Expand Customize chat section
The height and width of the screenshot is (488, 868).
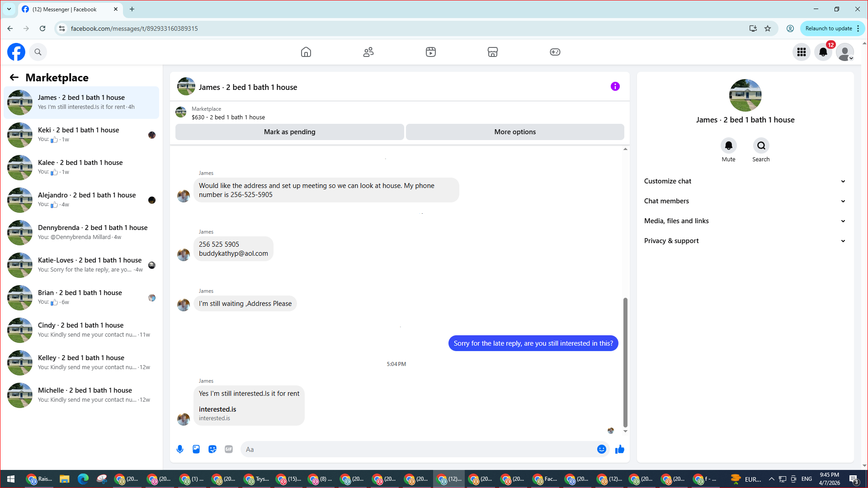745,181
